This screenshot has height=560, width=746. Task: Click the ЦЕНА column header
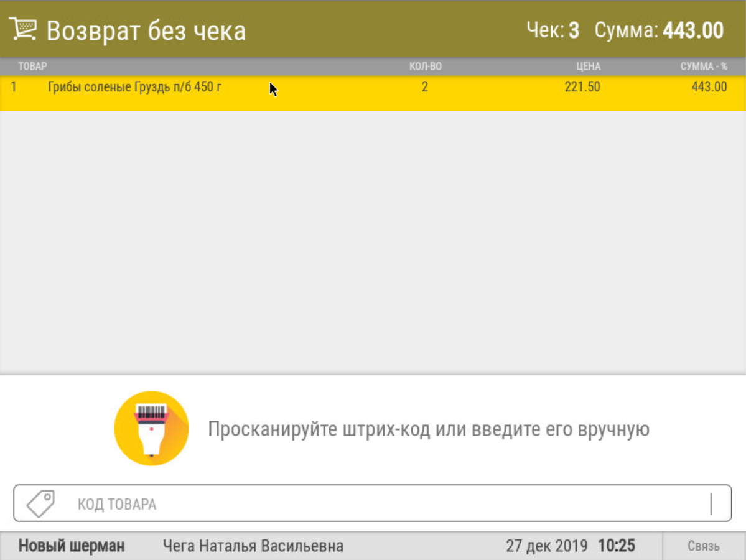(x=588, y=67)
